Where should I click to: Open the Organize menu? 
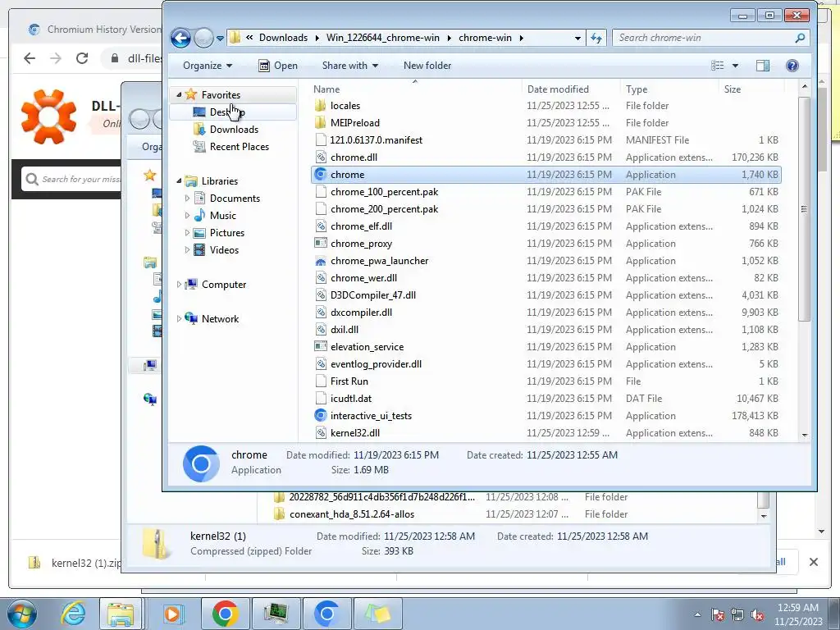tap(208, 66)
